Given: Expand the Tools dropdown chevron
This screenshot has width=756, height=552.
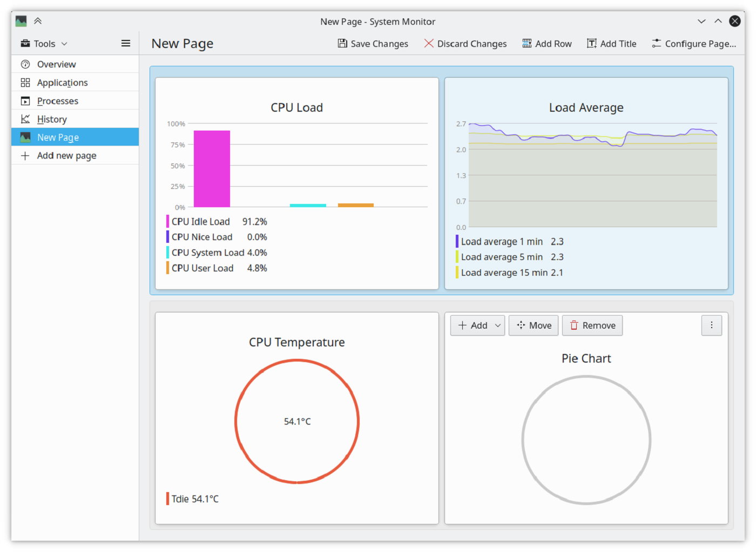Looking at the screenshot, I should [64, 44].
